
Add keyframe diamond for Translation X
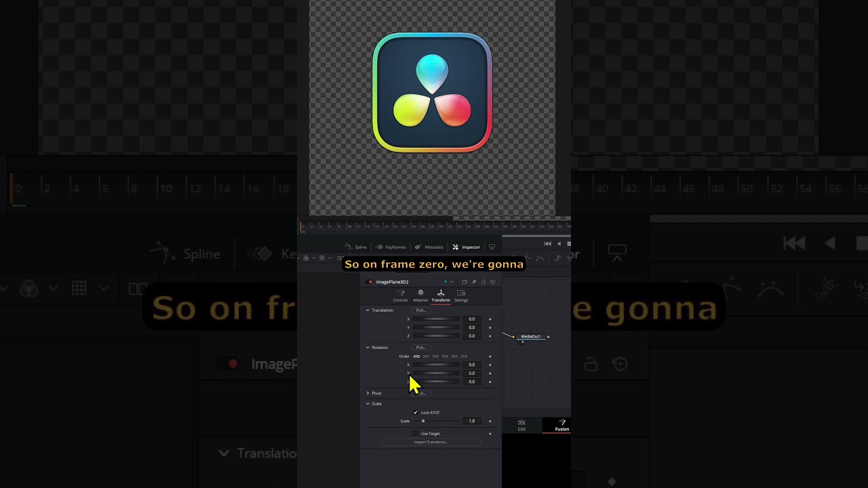[490, 319]
